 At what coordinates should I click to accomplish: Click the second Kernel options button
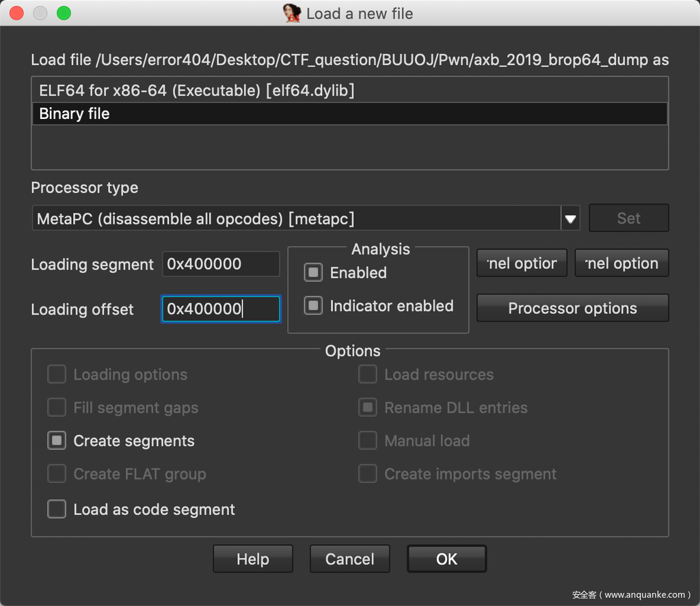[x=621, y=263]
